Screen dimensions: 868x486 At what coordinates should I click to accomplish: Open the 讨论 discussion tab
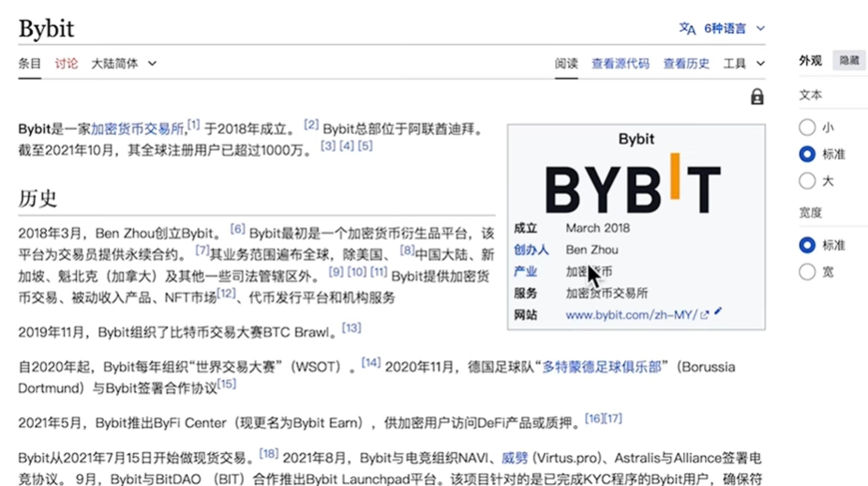click(66, 64)
